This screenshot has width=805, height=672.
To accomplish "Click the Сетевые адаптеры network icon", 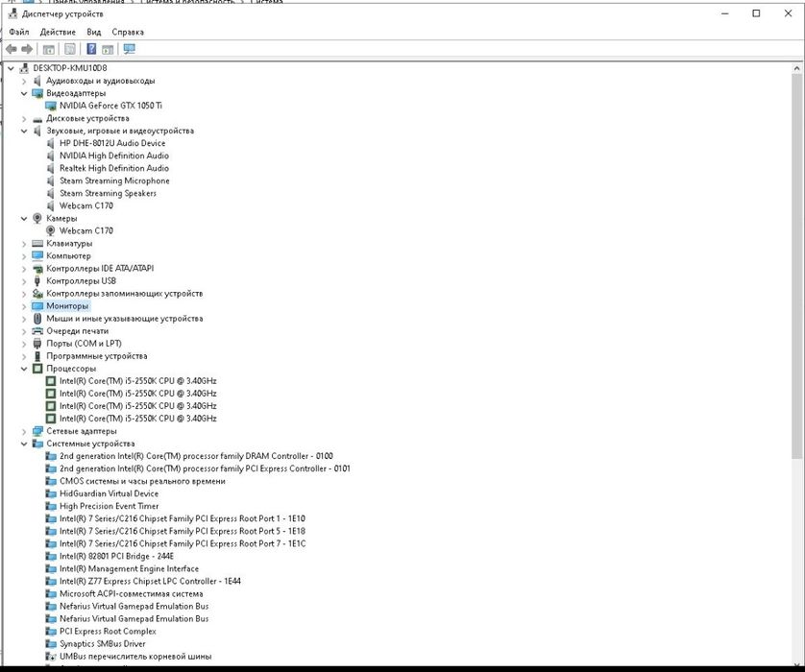I will (x=37, y=431).
